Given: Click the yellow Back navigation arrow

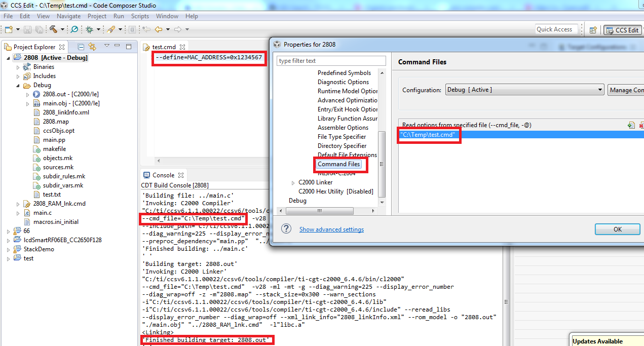Looking at the screenshot, I should (159, 29).
